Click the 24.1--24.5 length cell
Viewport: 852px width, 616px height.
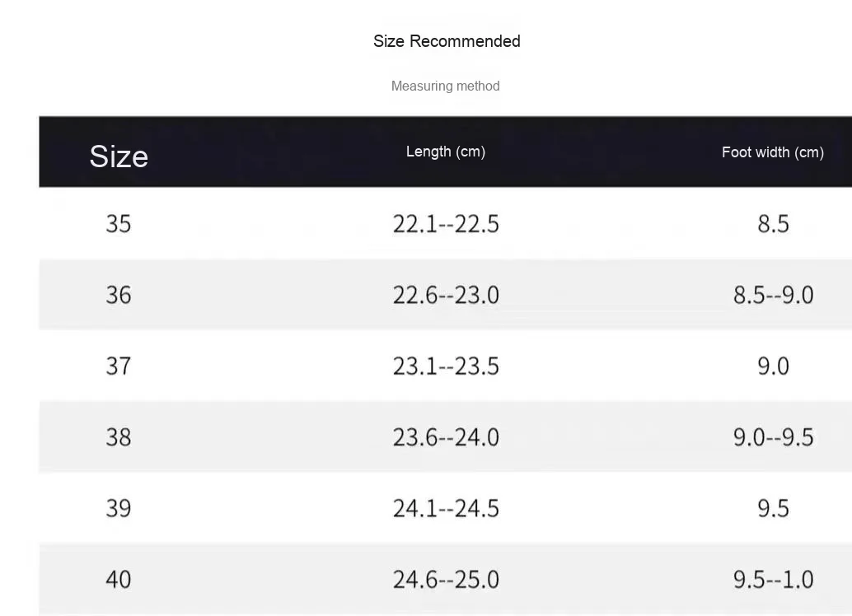pos(446,508)
